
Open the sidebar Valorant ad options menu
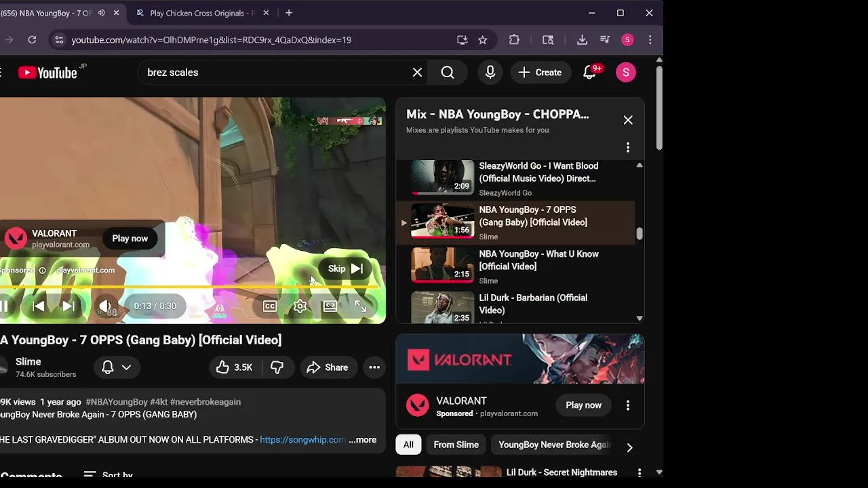[628, 405]
